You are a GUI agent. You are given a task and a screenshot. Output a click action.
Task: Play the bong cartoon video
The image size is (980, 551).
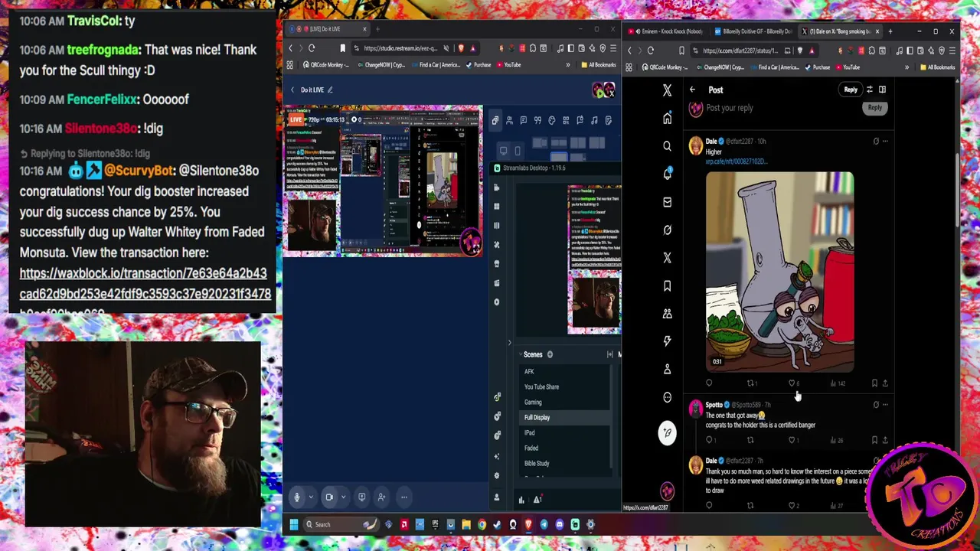779,272
